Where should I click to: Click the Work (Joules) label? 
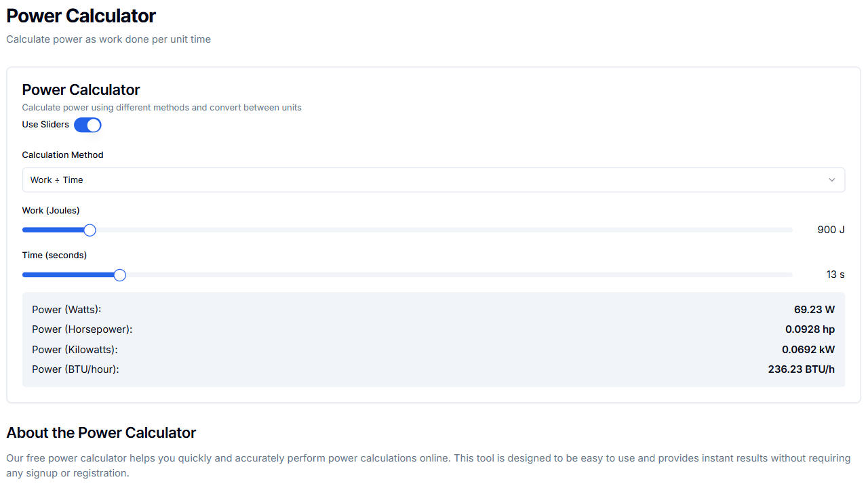(51, 211)
